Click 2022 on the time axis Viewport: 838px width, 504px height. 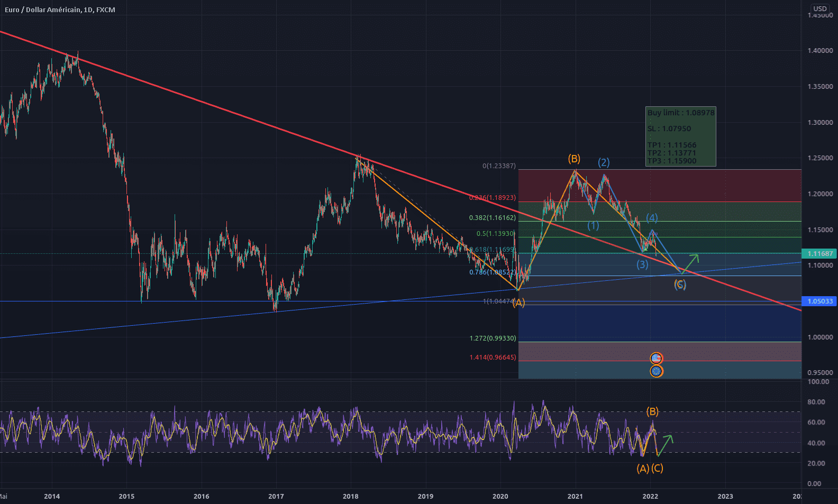(650, 496)
